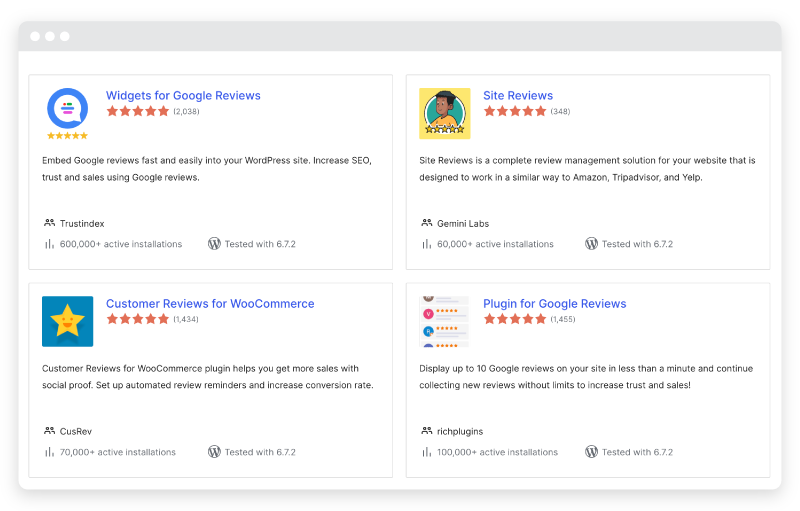Click the Customer Reviews for WooCommerce star icon

(x=67, y=321)
